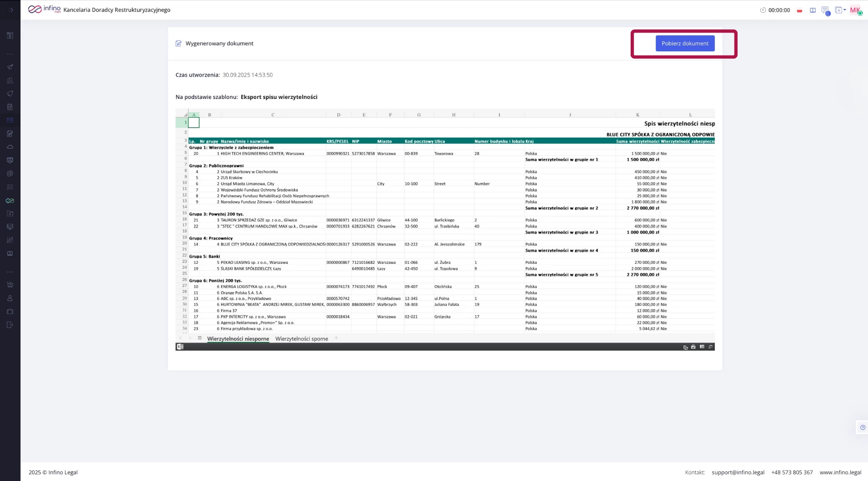Open the book knowledge-base icon in header
This screenshot has width=868, height=481.
click(812, 10)
